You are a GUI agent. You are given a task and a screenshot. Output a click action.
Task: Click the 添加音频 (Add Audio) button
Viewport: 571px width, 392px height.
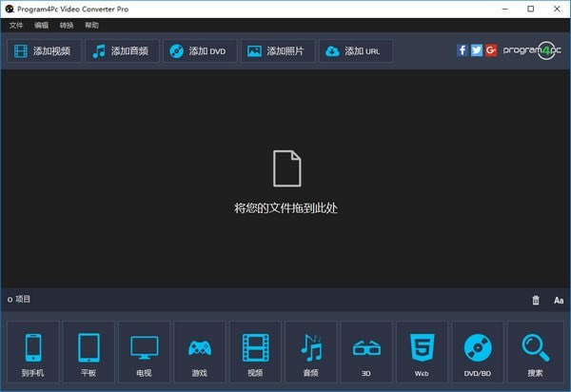[x=122, y=51]
